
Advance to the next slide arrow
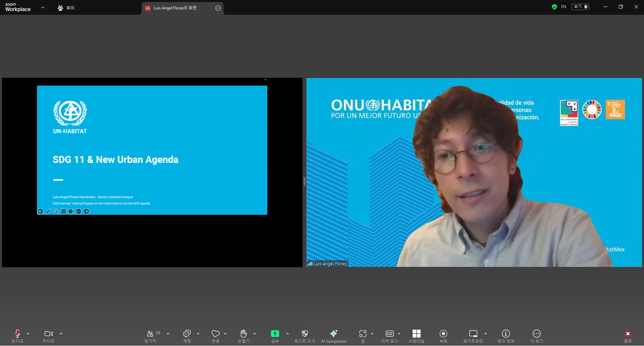[x=87, y=211]
